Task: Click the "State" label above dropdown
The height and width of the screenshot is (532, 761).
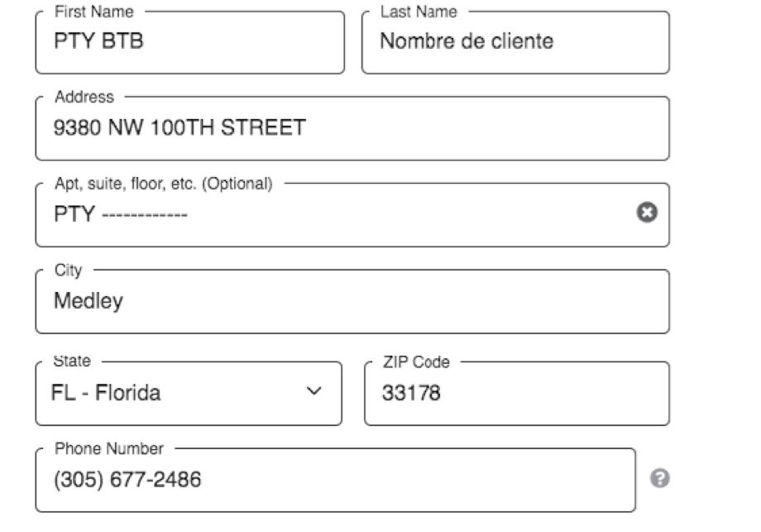Action: pyautogui.click(x=72, y=361)
